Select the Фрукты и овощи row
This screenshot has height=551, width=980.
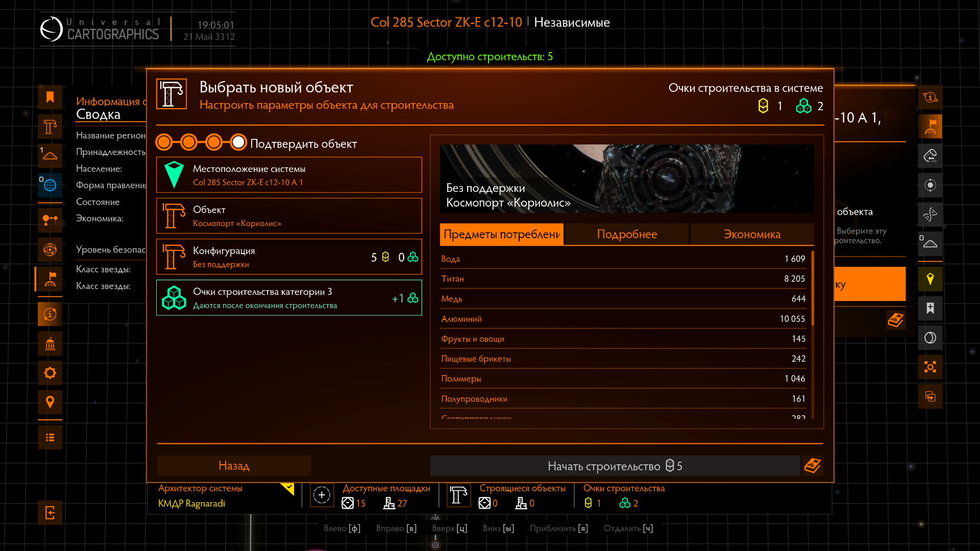[623, 339]
